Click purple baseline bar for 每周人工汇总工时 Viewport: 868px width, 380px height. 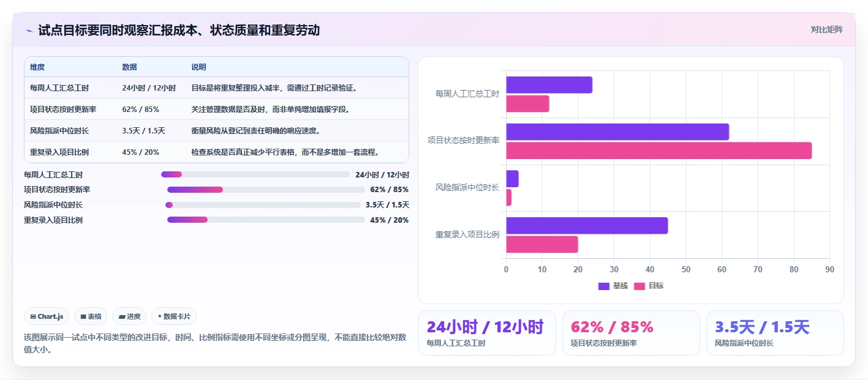coord(549,85)
